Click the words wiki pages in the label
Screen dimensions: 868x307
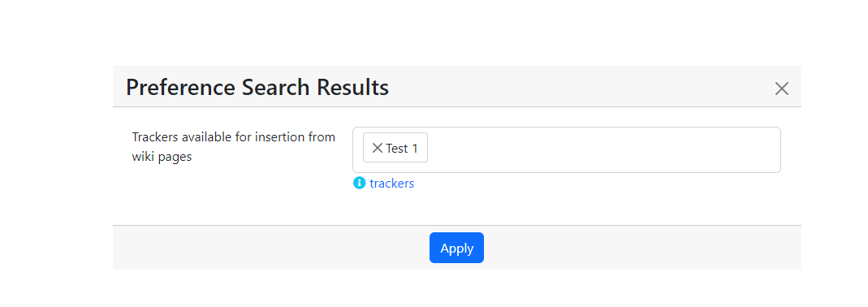pyautogui.click(x=162, y=157)
